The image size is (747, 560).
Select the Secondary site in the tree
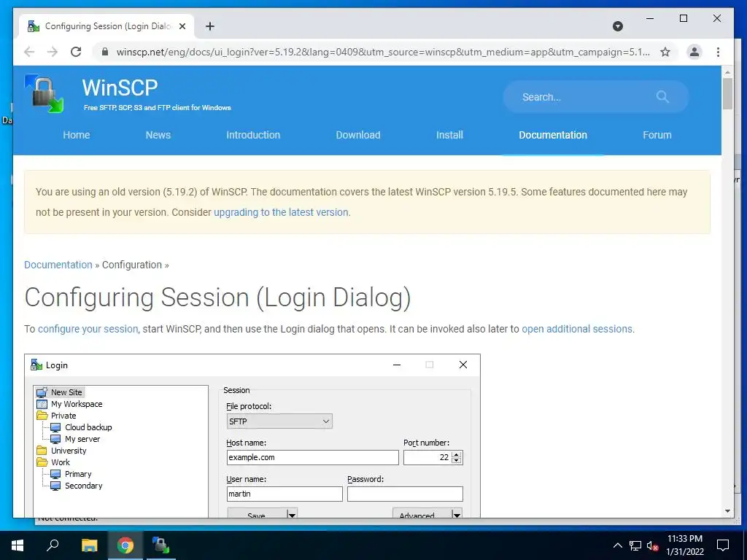(x=76, y=486)
